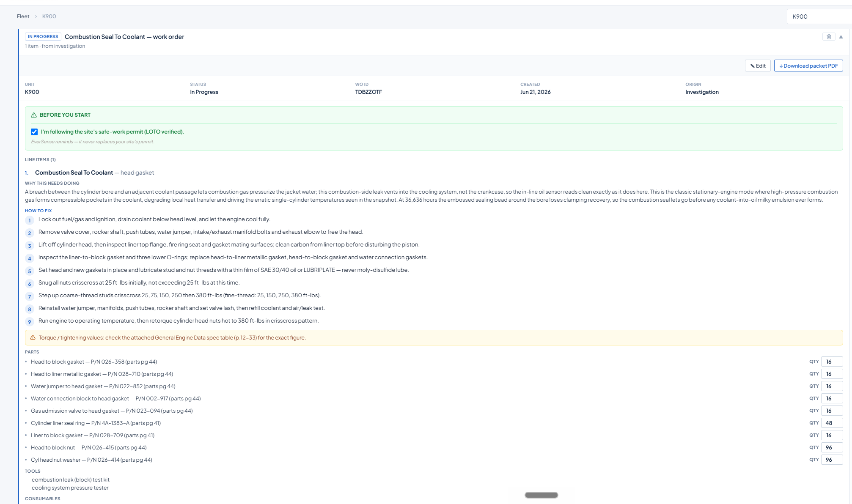Edit quantity for Head to block gasket
Image resolution: width=852 pixels, height=504 pixels.
tap(832, 362)
